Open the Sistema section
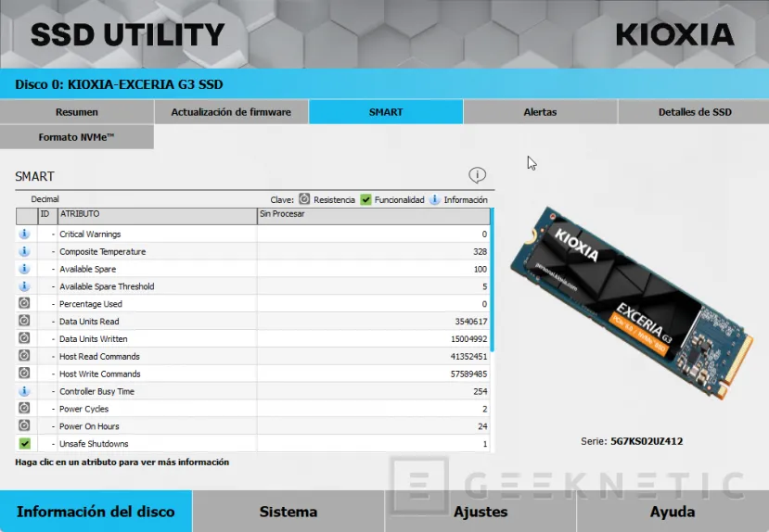769x532 pixels. click(x=288, y=512)
